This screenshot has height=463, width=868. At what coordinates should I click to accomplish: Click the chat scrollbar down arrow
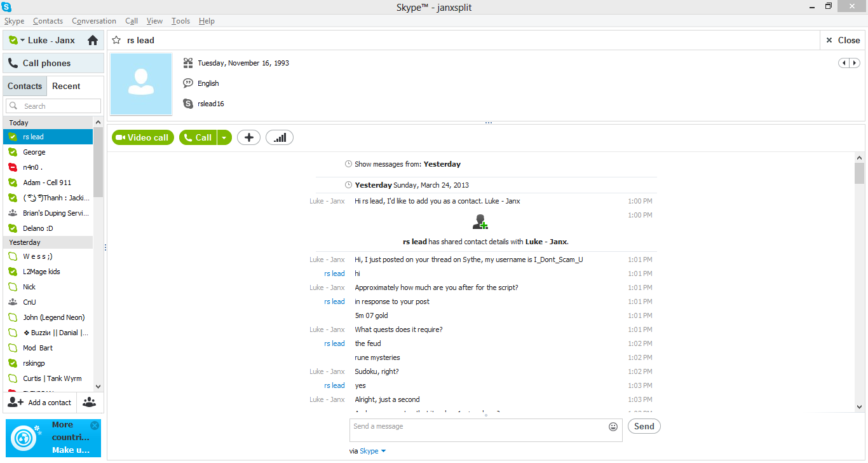click(x=860, y=407)
